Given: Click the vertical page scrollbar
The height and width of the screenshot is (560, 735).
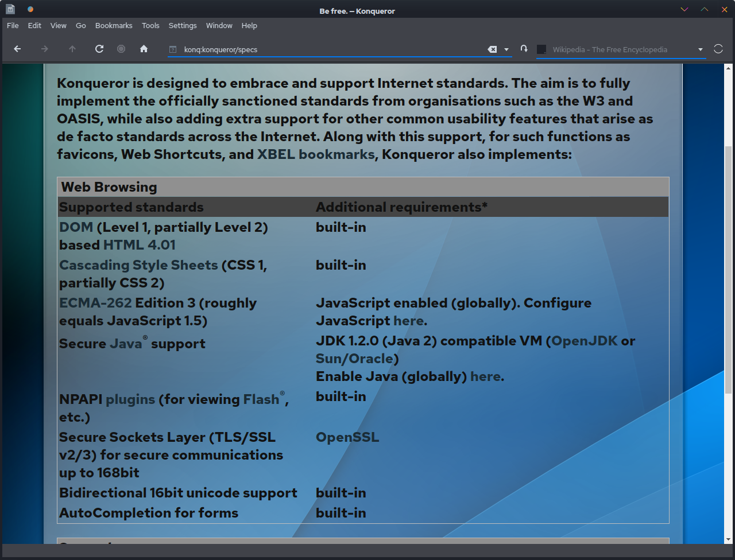Looking at the screenshot, I should click(729, 270).
